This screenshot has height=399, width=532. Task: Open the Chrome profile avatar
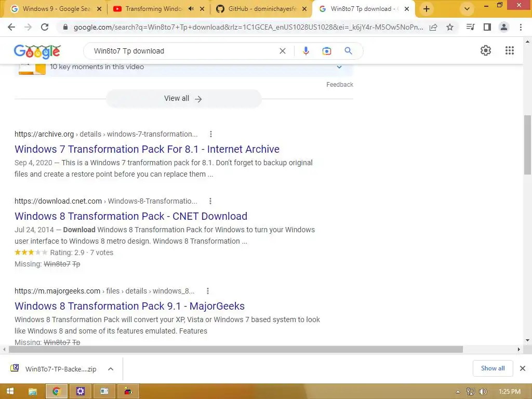(x=504, y=27)
